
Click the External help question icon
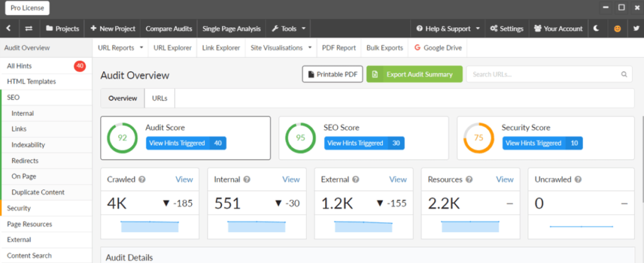click(356, 179)
